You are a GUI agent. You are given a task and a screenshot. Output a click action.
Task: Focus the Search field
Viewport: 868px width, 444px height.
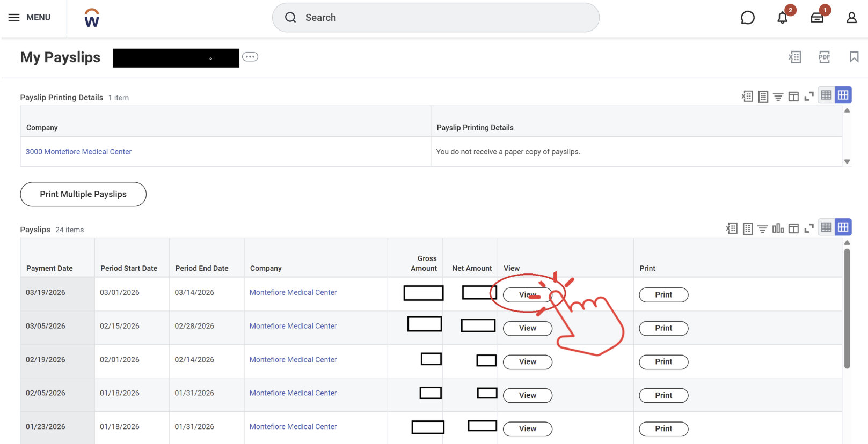(435, 18)
